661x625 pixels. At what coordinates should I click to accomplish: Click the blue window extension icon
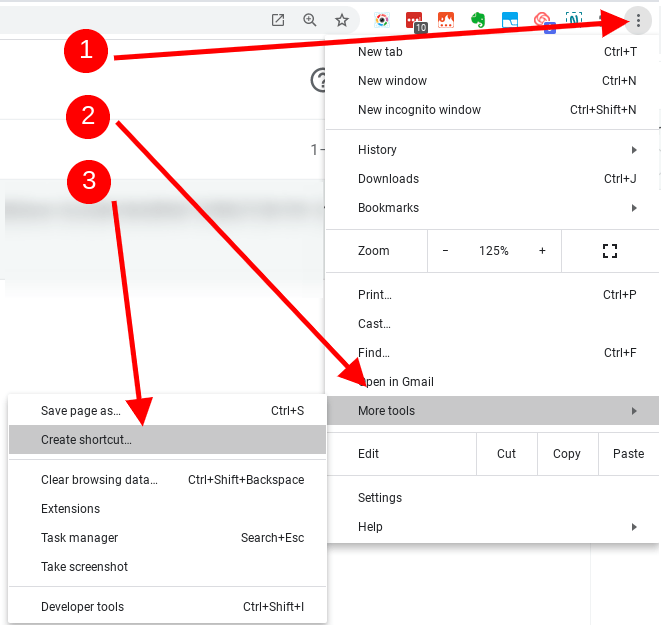pos(510,20)
